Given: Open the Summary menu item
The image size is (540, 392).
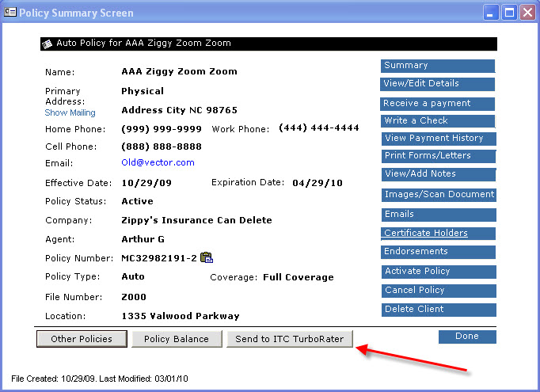Looking at the screenshot, I should pos(437,66).
